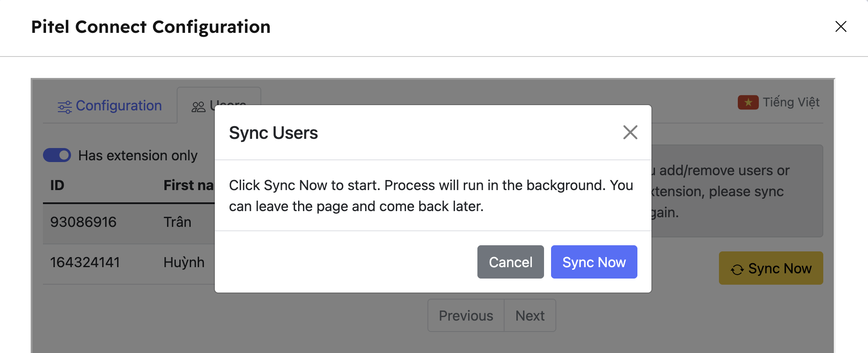Screen dimensions: 868x353
Task: Click the Sync Users dialog title
Action: tap(273, 133)
